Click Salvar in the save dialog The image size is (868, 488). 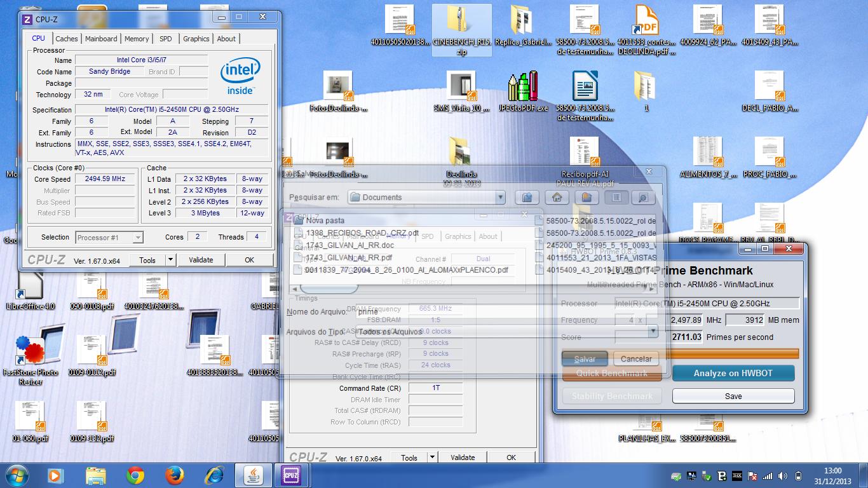(585, 359)
